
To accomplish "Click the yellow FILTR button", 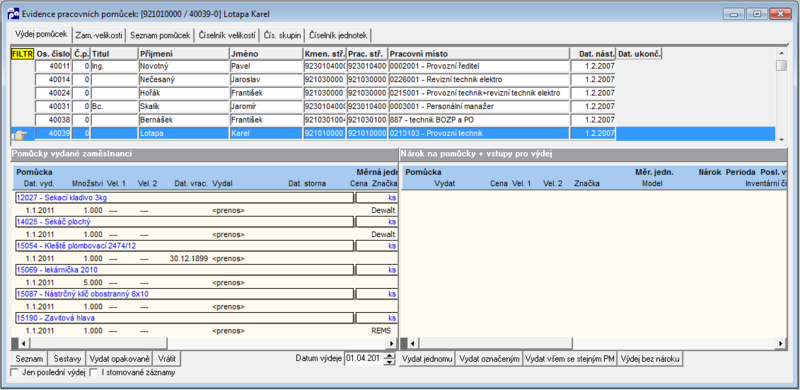I will 22,54.
